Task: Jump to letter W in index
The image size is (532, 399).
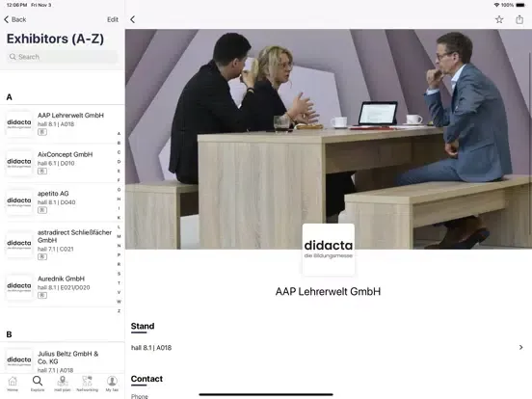Action: point(119,302)
